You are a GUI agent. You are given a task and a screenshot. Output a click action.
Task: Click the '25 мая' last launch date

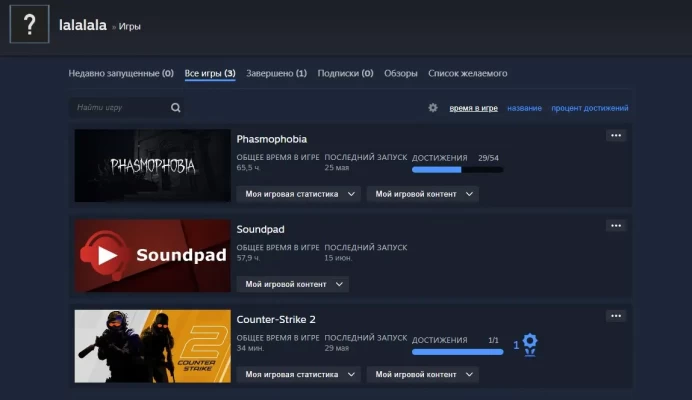[x=337, y=168]
